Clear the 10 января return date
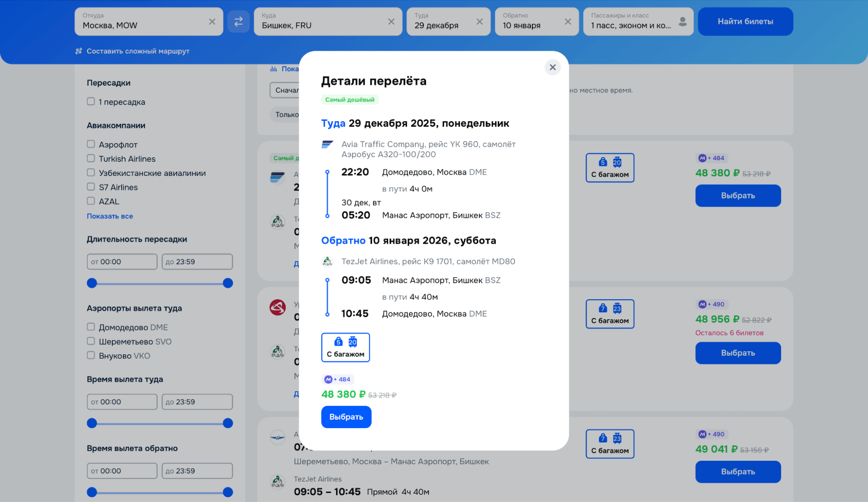The width and height of the screenshot is (868, 502). pos(568,21)
